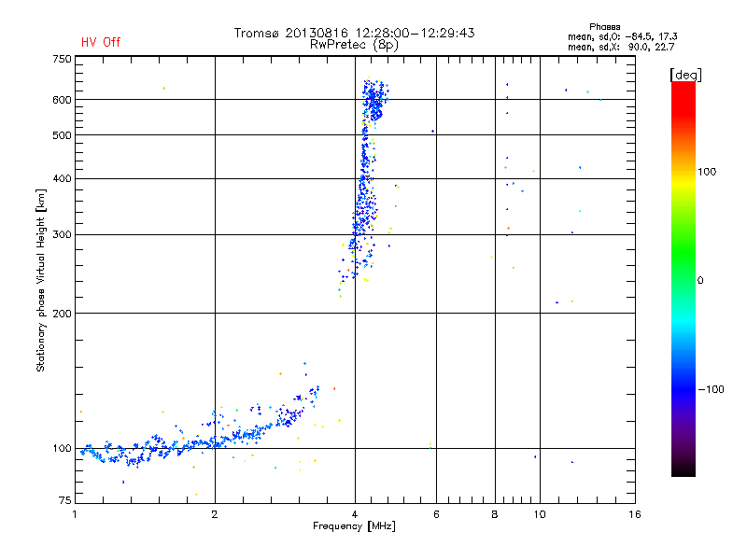Click the red HV Off status label
The height and width of the screenshot is (560, 747).
click(100, 42)
